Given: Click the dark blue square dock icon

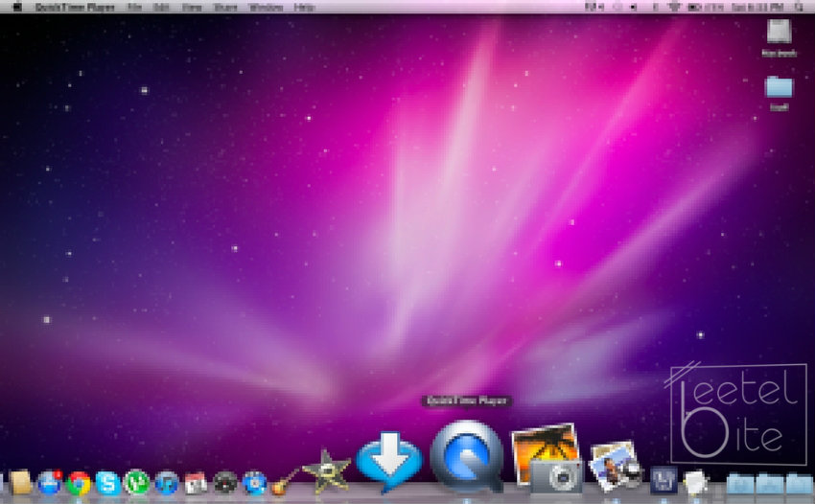Looking at the screenshot, I should click(664, 480).
